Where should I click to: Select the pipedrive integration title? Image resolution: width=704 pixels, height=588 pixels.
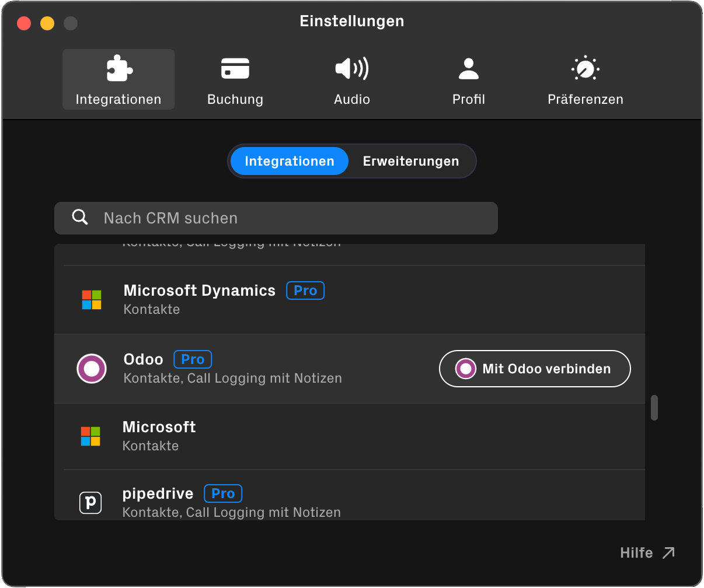coord(158,494)
